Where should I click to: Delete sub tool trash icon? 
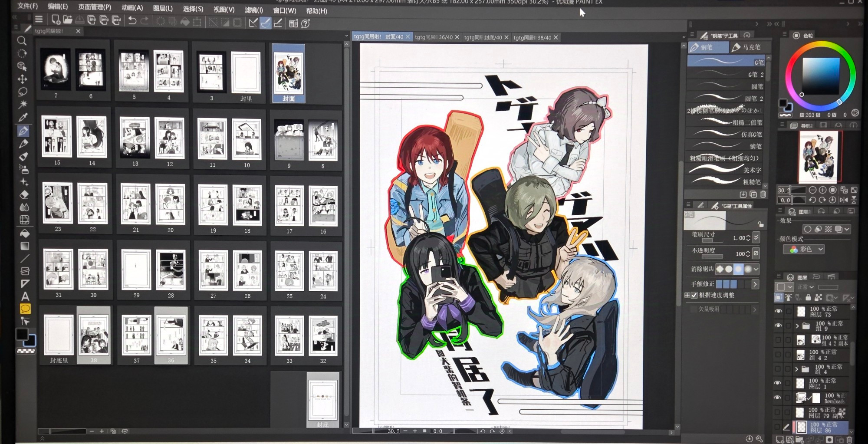coord(763,194)
